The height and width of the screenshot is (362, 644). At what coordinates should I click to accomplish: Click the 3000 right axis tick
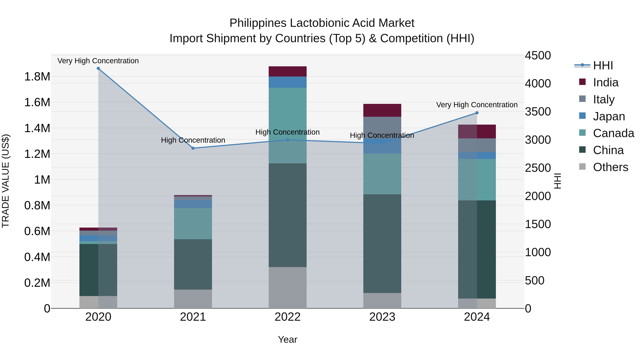pos(538,140)
